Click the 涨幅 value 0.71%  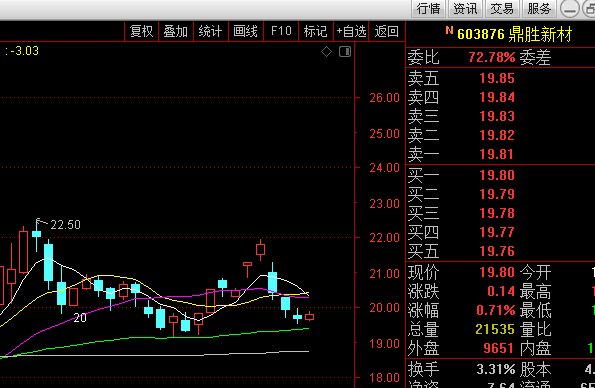click(496, 311)
